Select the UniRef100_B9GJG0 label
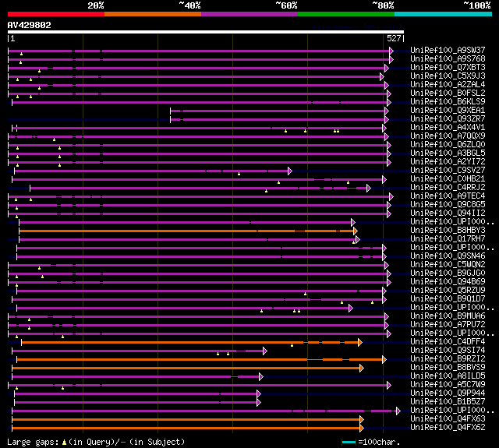 [448, 273]
